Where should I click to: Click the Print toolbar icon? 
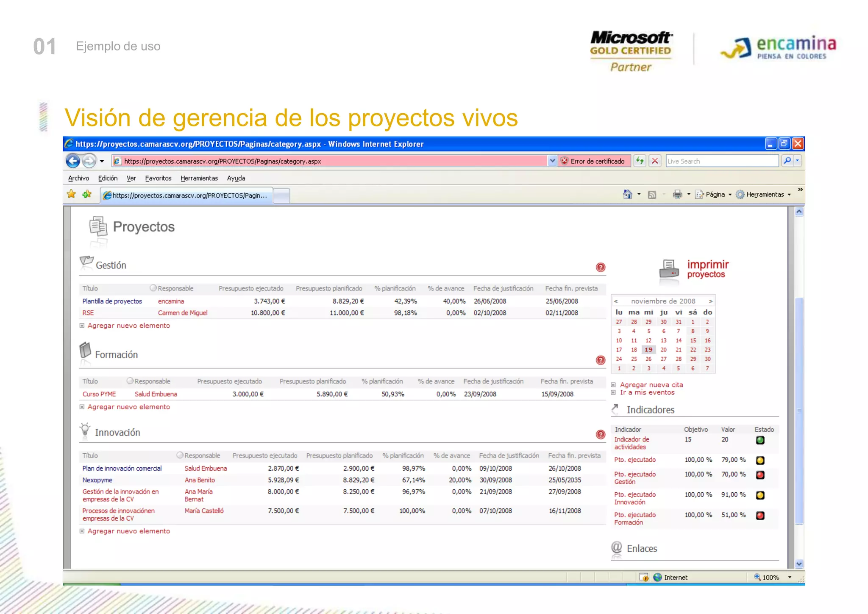(678, 194)
